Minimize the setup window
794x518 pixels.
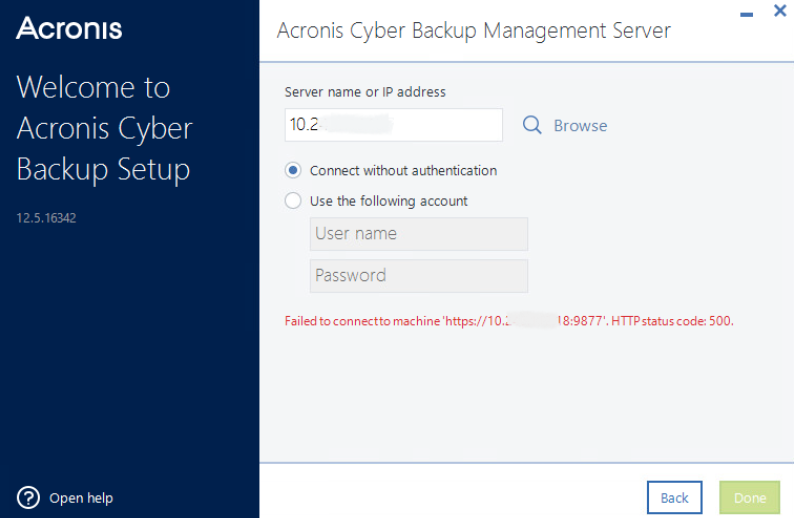pos(746,14)
